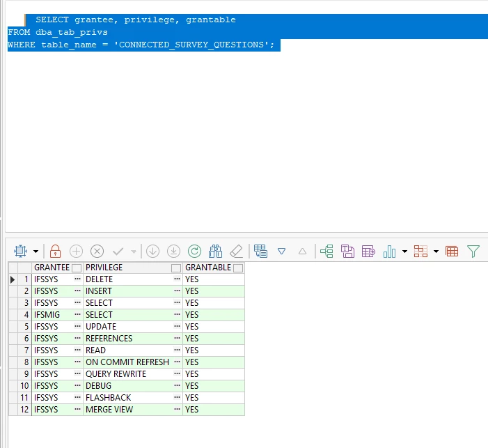Click the purple save export results icon
Image resolution: width=488 pixels, height=448 pixels.
[347, 251]
